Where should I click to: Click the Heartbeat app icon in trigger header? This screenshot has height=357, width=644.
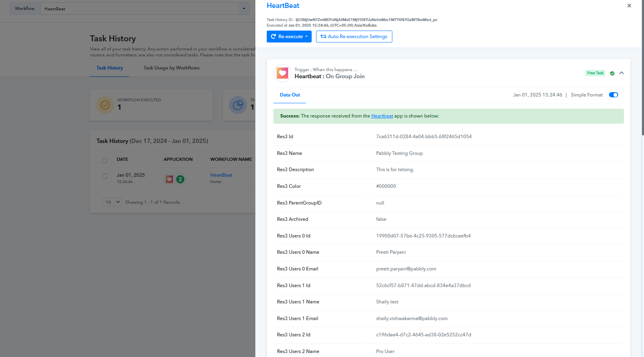tap(283, 73)
